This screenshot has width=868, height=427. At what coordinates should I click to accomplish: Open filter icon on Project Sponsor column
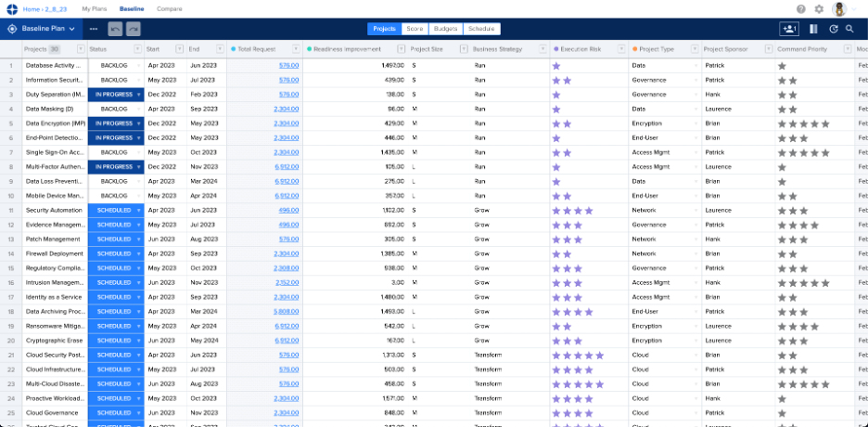[x=769, y=49]
